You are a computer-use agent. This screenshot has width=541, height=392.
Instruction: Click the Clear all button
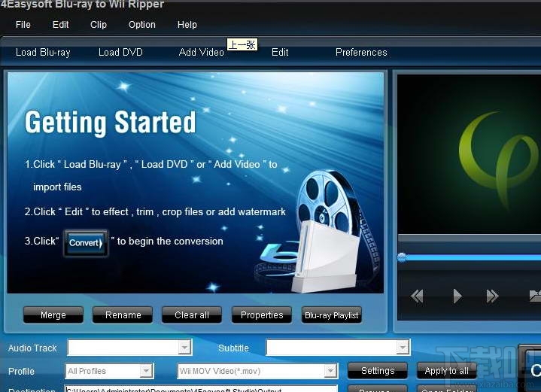(192, 315)
